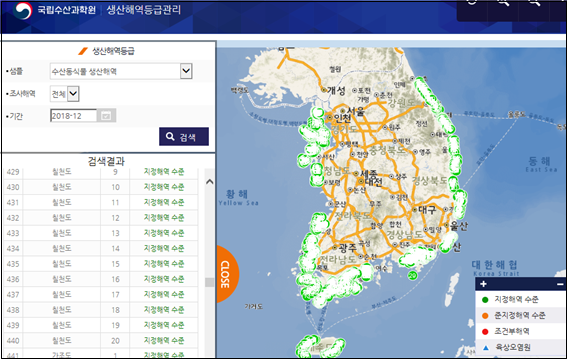The image size is (567, 362).
Task: Click the 육상오염원 legend label
Action: 513,348
